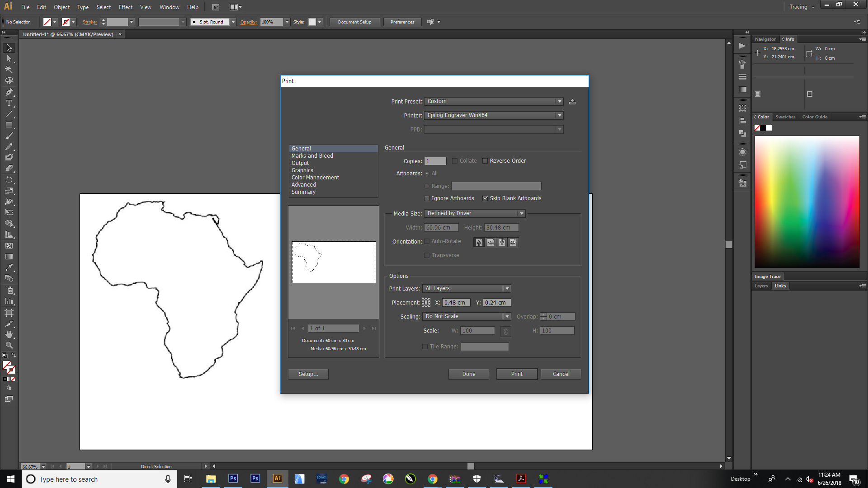Open the Effect menu
The image size is (868, 488).
coord(125,7)
